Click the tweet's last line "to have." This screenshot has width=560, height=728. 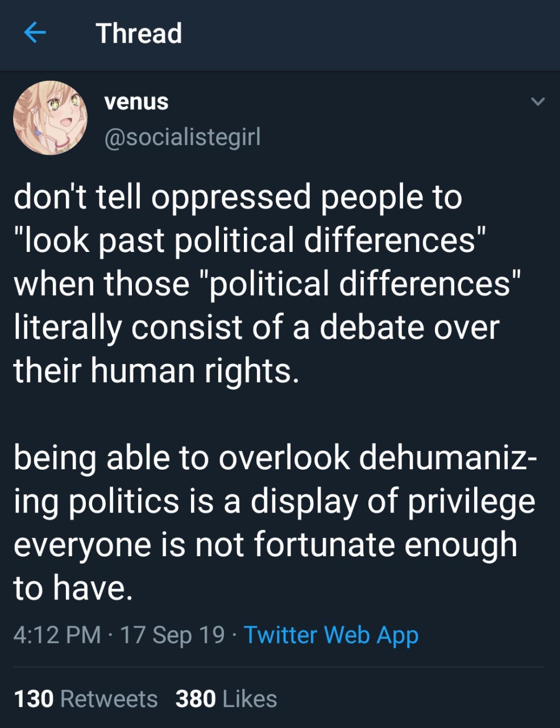pos(73,588)
